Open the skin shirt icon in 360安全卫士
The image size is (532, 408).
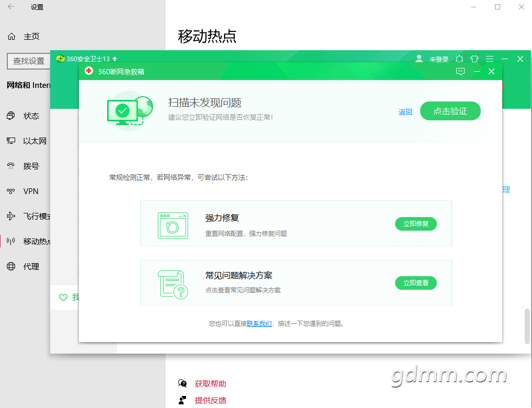click(475, 59)
